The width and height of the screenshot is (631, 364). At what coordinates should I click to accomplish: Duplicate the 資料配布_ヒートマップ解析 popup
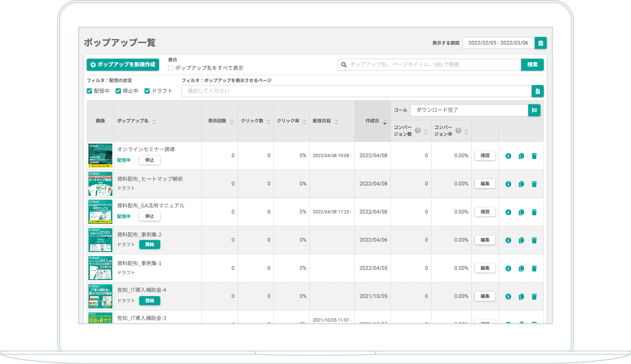tap(521, 184)
